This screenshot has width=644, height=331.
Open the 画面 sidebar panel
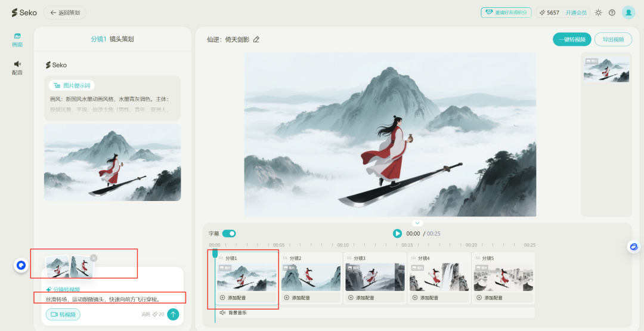(x=17, y=39)
